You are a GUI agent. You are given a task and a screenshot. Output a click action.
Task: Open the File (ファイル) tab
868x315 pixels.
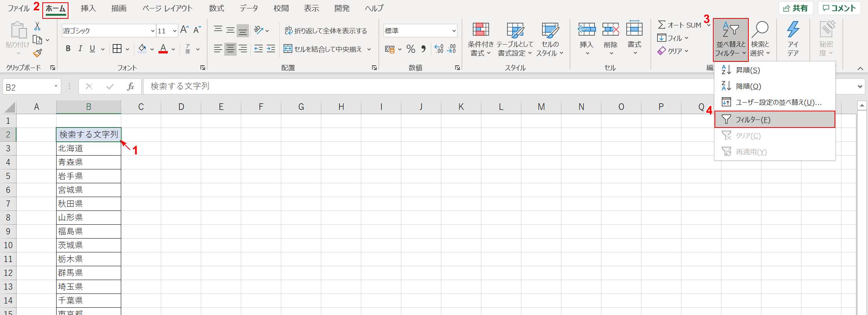point(18,8)
